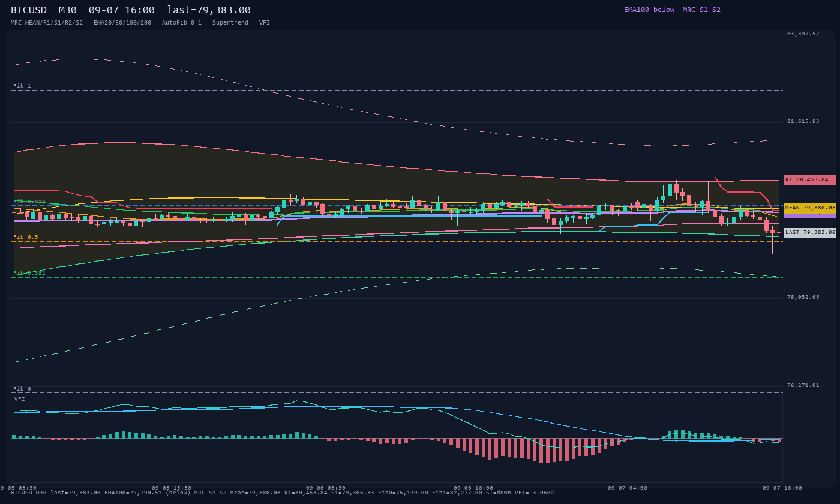
Task: Click the 81,615.93 price axis label
Action: click(x=803, y=121)
